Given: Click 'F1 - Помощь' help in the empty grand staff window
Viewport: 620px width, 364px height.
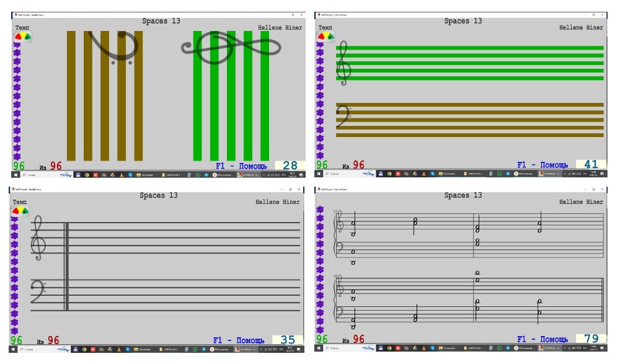Looking at the screenshot, I should pyautogui.click(x=239, y=340).
